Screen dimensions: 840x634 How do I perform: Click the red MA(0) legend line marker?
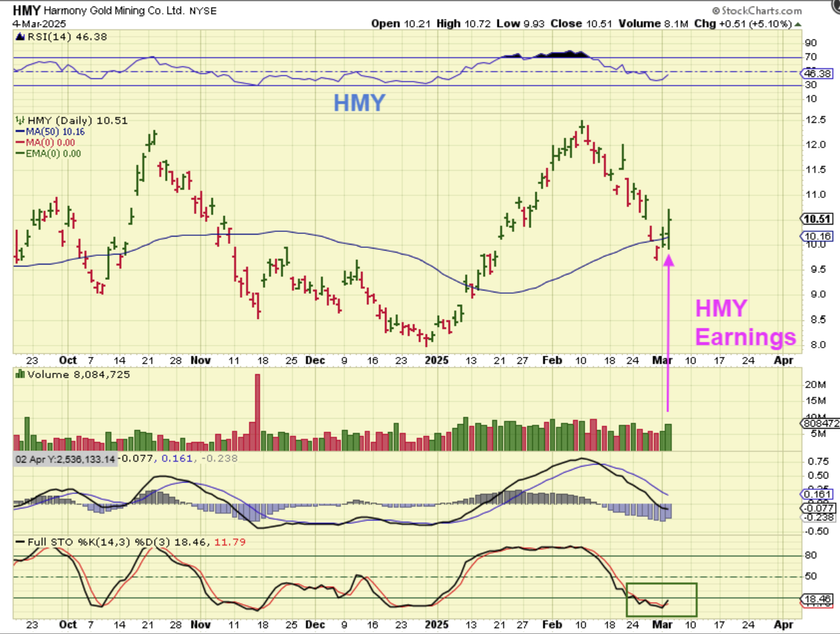tap(20, 143)
